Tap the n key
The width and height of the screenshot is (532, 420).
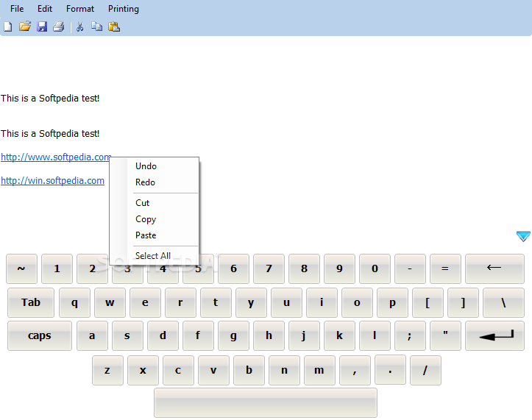284,370
